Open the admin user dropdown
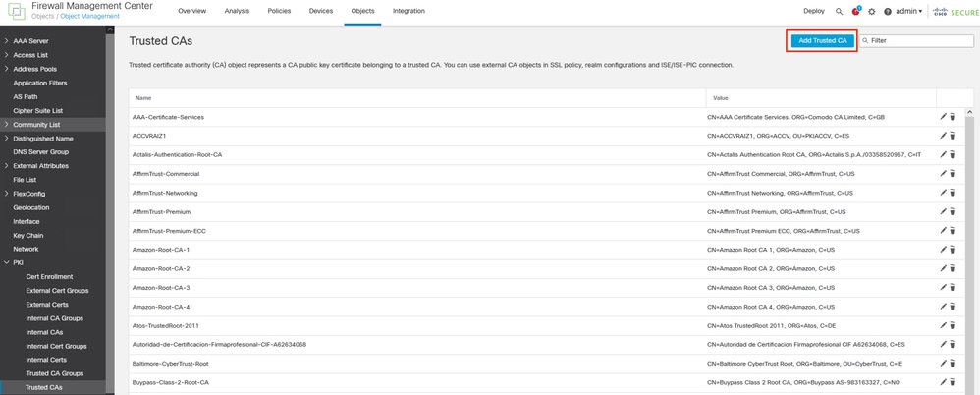980x395 pixels. [x=909, y=11]
